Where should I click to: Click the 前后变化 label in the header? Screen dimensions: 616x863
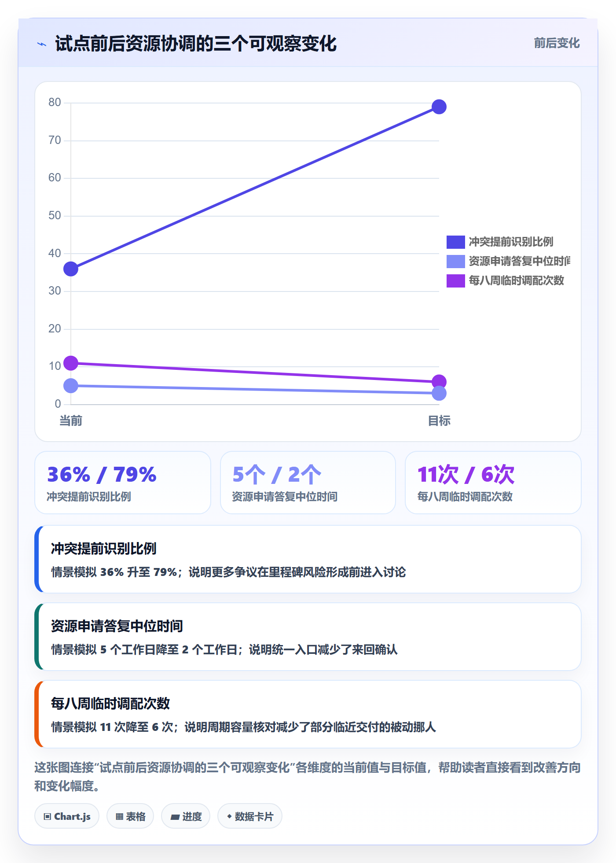(x=557, y=43)
